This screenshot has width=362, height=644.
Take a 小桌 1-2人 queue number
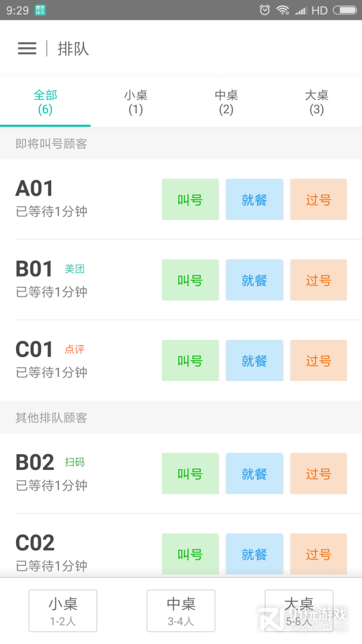pos(63,611)
